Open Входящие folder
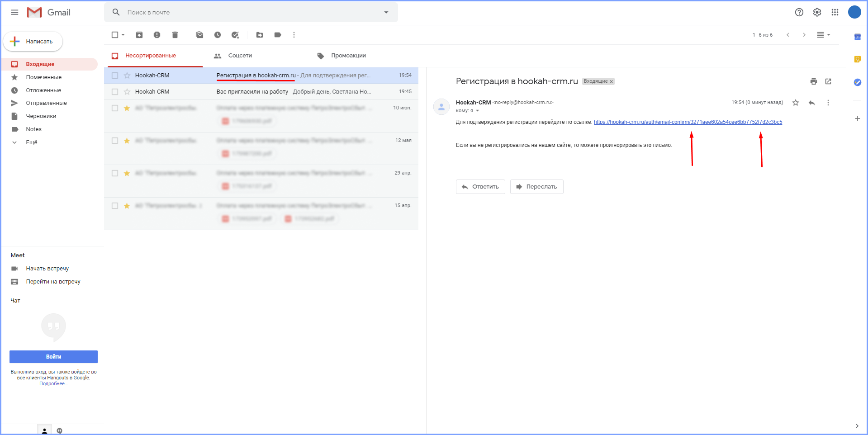868x435 pixels. tap(50, 64)
